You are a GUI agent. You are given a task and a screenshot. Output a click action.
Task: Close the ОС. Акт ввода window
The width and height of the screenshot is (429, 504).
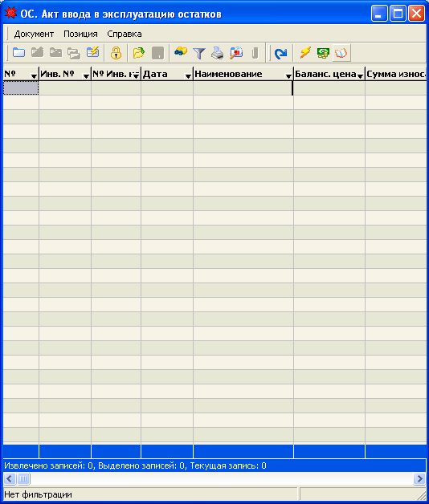[x=416, y=14]
